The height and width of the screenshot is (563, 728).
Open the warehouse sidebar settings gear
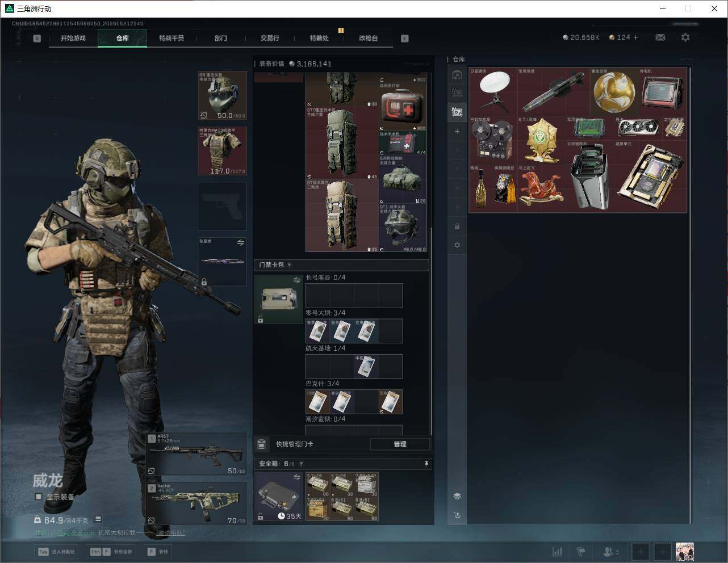(x=457, y=245)
